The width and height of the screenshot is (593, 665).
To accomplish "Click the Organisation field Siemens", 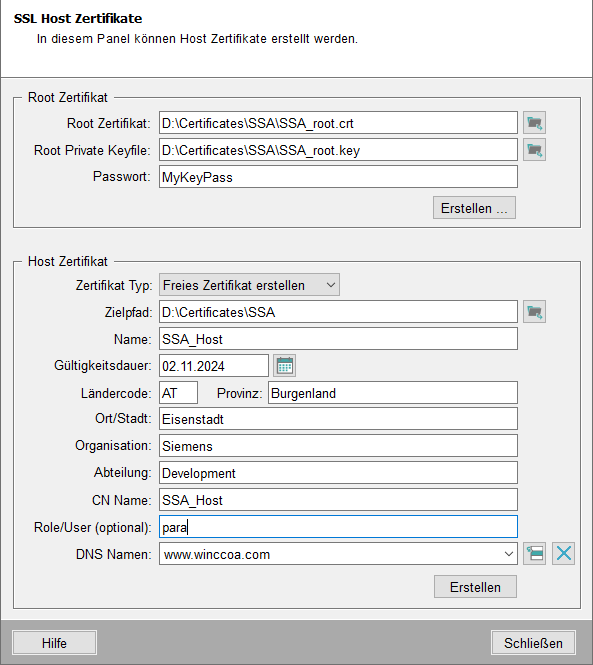I will [338, 446].
